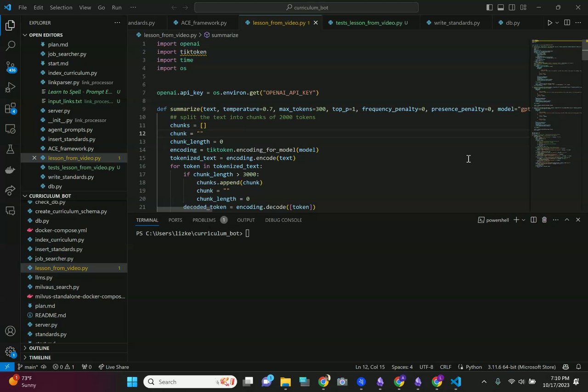The height and width of the screenshot is (392, 588).
Task: Open the Extensions view
Action: 10,108
